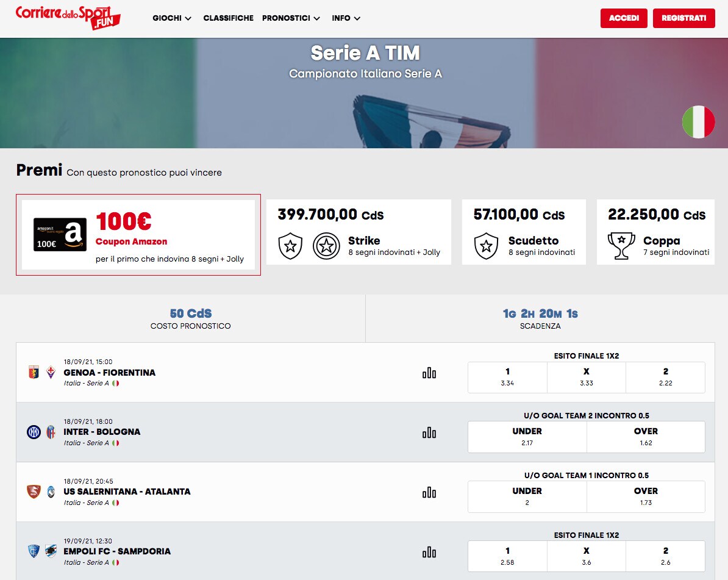
Task: Click the GENOA - FIORENTINA match title
Action: (x=110, y=373)
